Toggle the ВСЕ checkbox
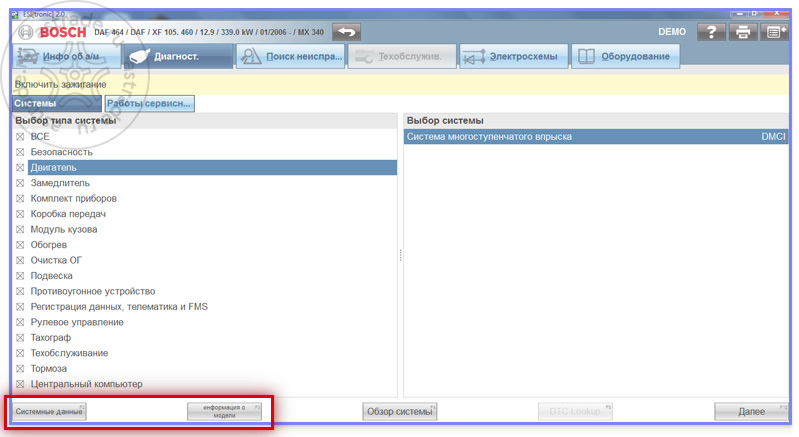This screenshot has width=799, height=437. 20,136
